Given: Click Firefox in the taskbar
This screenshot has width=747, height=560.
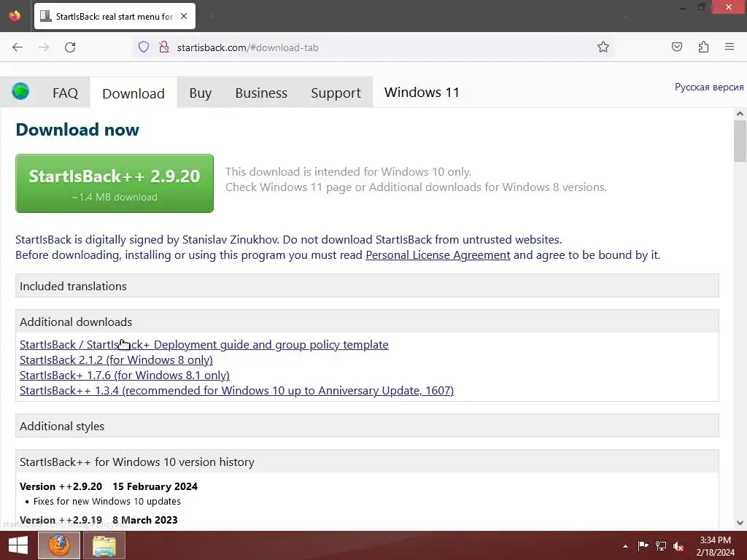Looking at the screenshot, I should click(x=59, y=545).
